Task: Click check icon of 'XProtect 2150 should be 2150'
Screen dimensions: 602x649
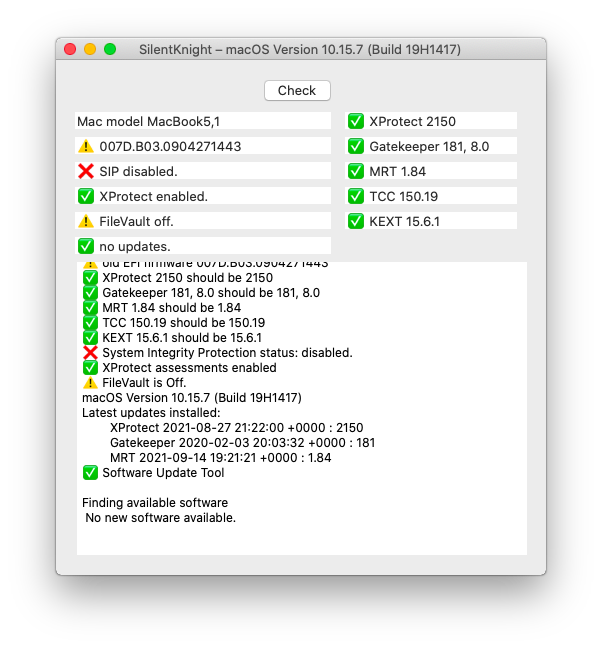Action: pyautogui.click(x=90, y=277)
